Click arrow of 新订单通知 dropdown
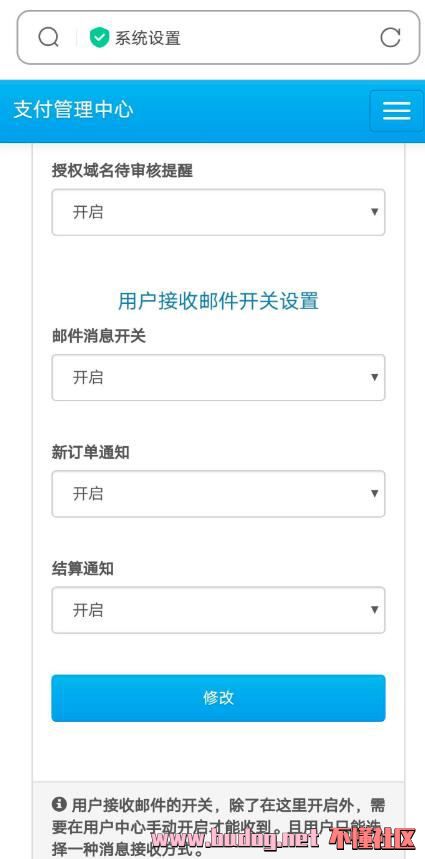Image resolution: width=425 pixels, height=859 pixels. (375, 494)
